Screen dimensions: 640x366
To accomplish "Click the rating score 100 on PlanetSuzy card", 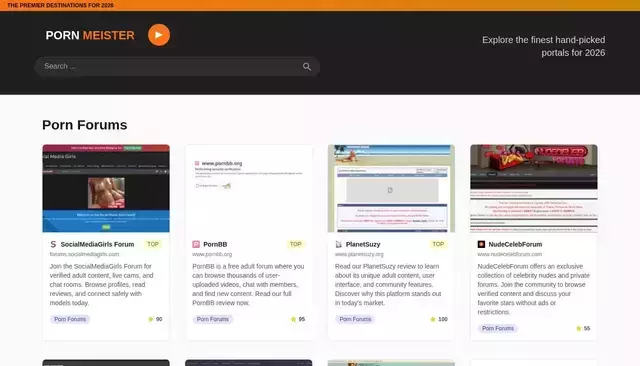I will [x=443, y=319].
